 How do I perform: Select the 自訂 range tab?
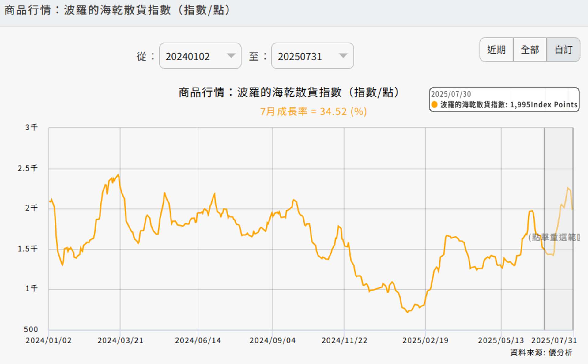click(x=563, y=50)
